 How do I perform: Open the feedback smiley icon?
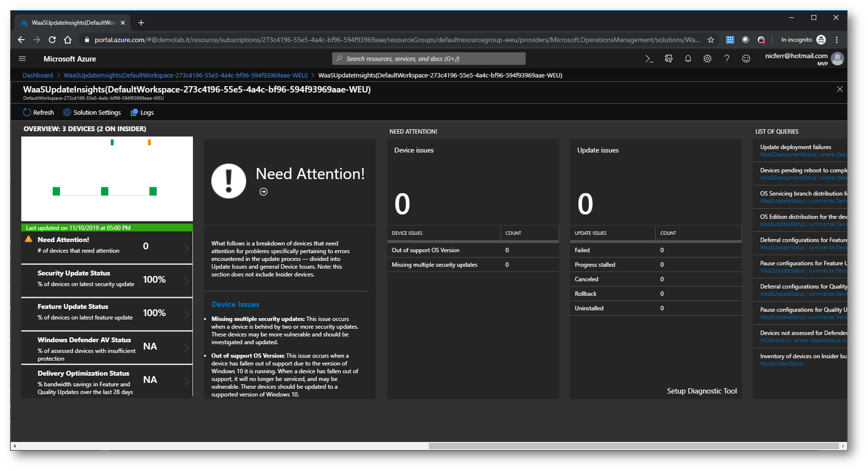pyautogui.click(x=746, y=59)
